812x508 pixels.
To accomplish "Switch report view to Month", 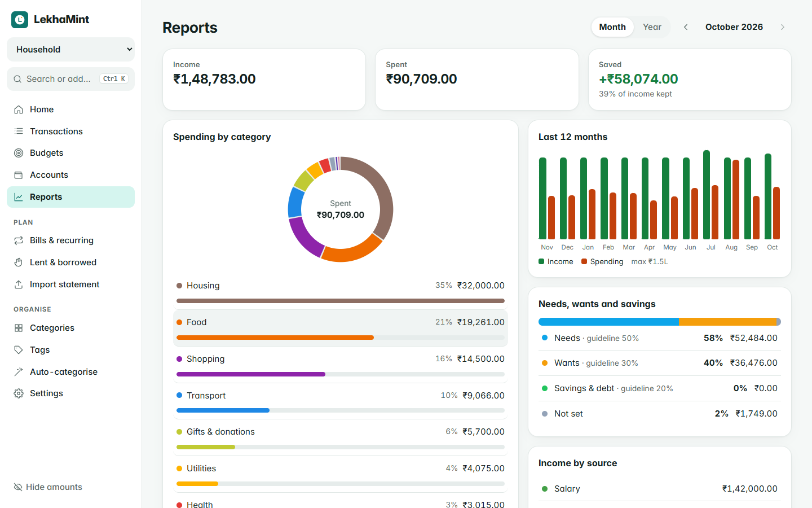I will click(x=612, y=27).
